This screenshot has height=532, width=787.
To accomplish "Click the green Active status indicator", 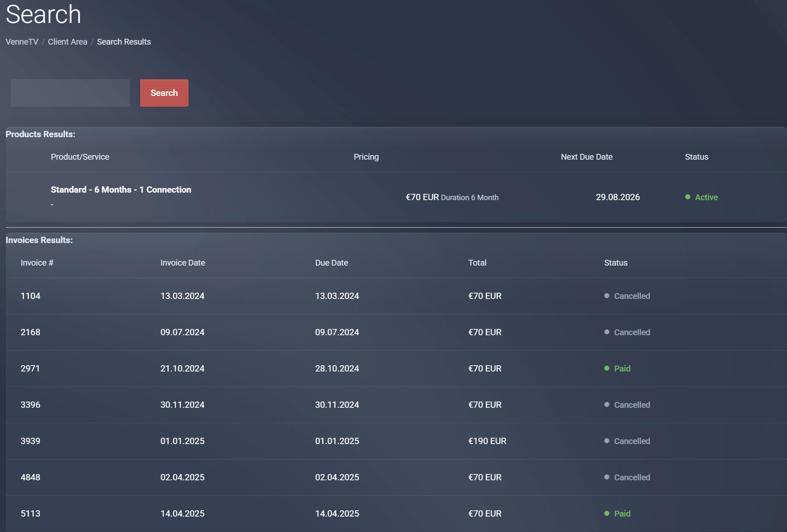I will (706, 197).
